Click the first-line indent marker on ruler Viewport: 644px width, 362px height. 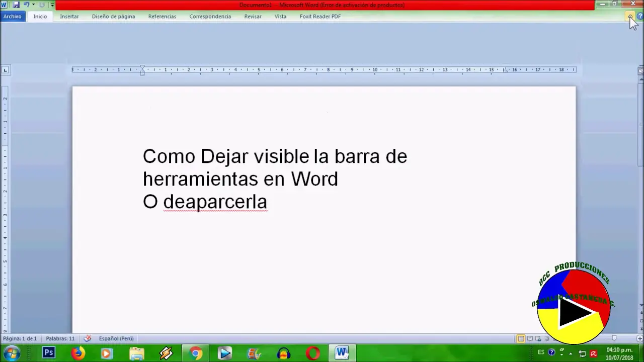[x=142, y=67]
